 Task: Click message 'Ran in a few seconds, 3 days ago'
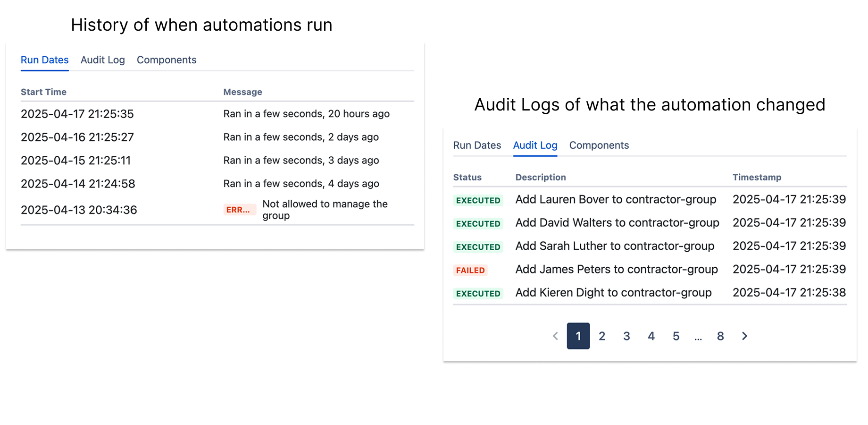(x=301, y=161)
